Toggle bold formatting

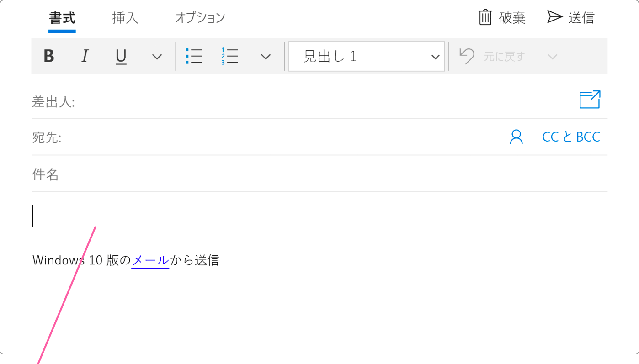point(49,57)
